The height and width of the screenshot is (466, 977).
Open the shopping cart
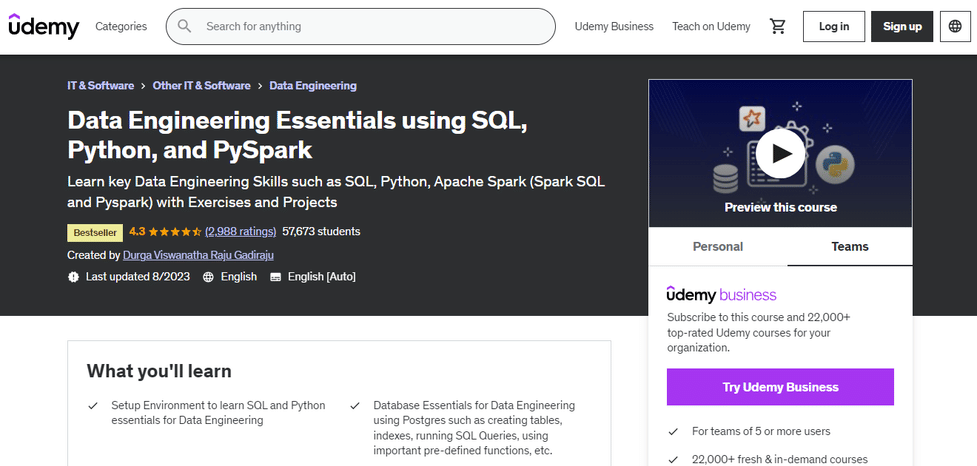[777, 27]
